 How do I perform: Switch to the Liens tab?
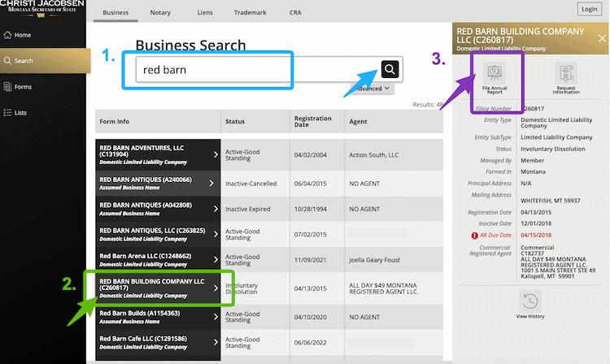tap(207, 14)
